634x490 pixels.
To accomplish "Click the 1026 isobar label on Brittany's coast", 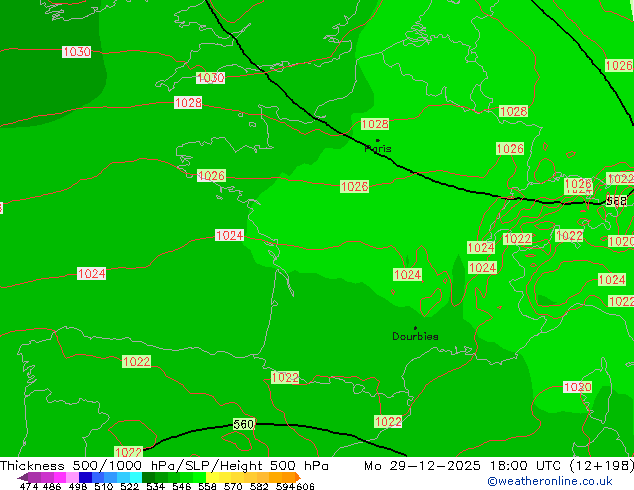I will 211,175.
